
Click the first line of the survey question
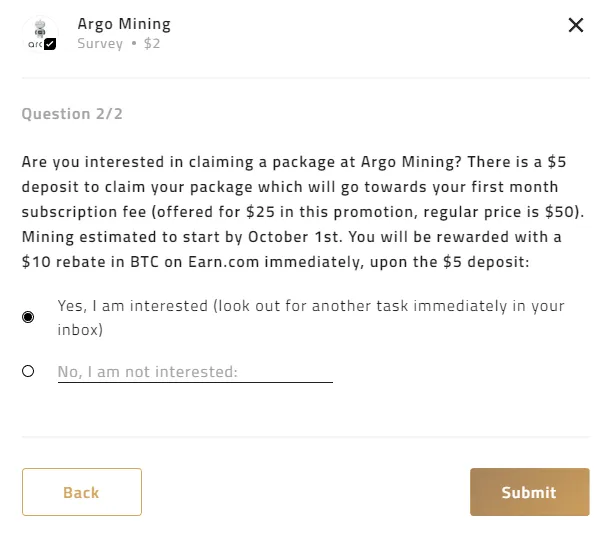[294, 162]
